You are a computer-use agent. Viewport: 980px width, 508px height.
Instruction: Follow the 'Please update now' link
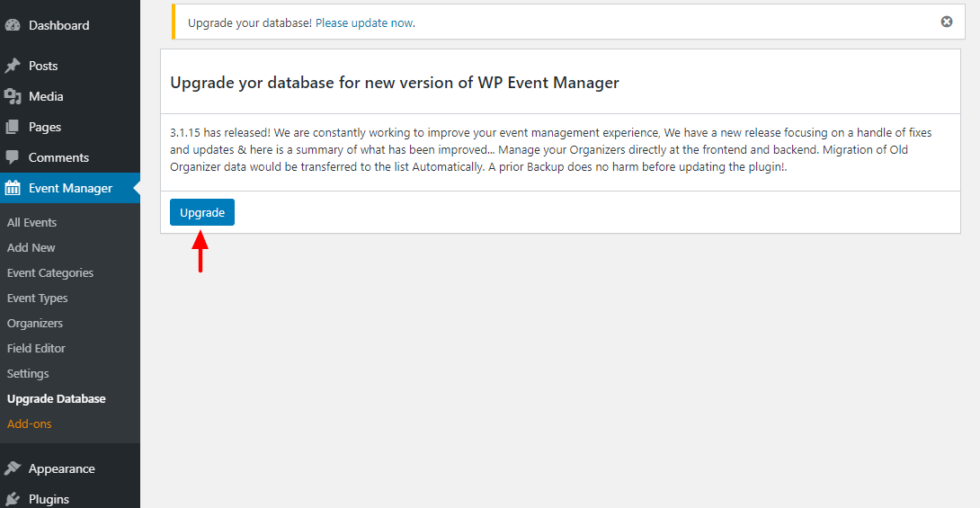click(x=364, y=23)
